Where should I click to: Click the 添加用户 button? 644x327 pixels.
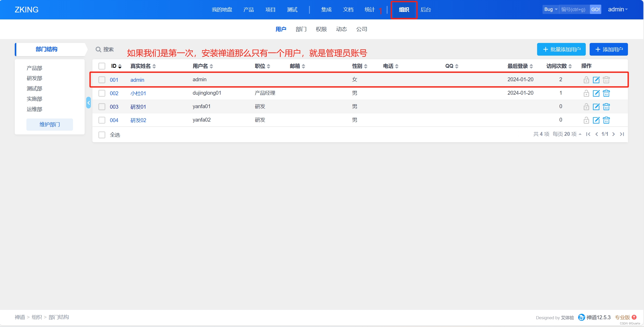pos(609,49)
